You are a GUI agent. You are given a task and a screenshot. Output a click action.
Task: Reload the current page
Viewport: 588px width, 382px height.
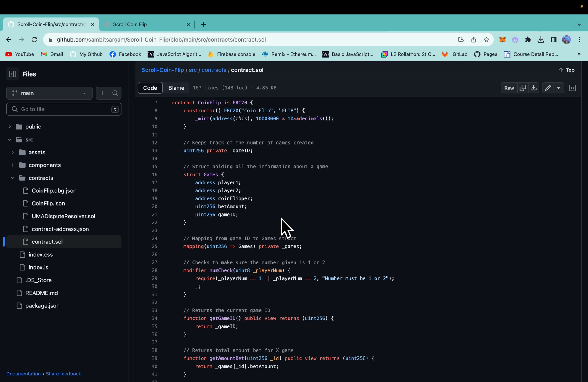point(34,40)
